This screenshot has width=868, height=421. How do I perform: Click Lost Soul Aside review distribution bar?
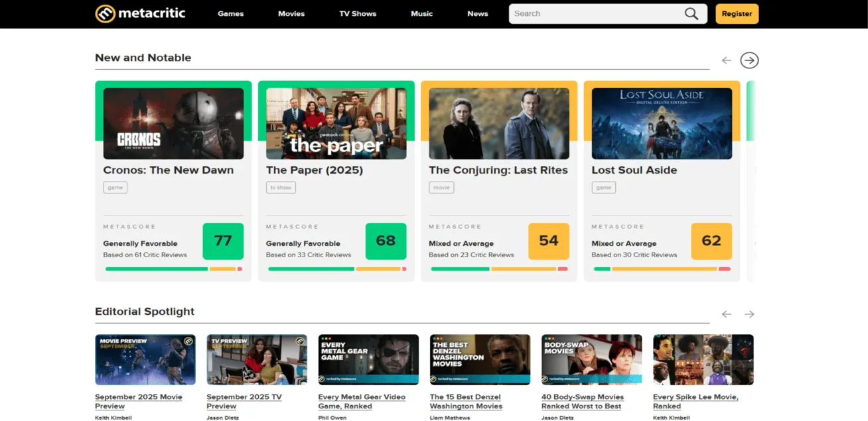click(662, 269)
